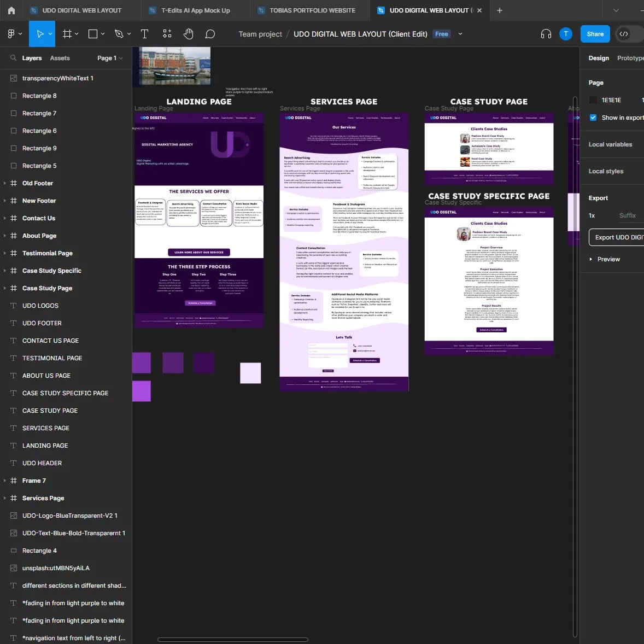Select the harbor photo image on canvas
This screenshot has height=644, width=644.
174,66
